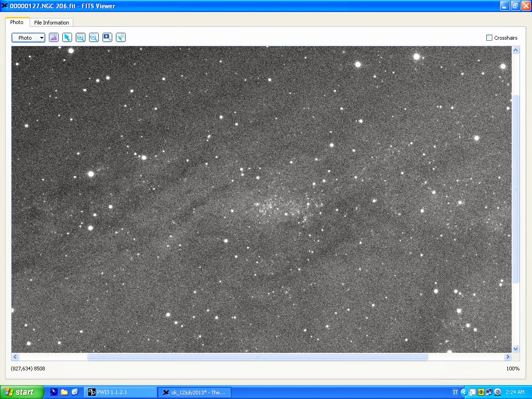Click the horizontal scrollbar left arrow
Viewport: 532px width, 399px height.
15,357
